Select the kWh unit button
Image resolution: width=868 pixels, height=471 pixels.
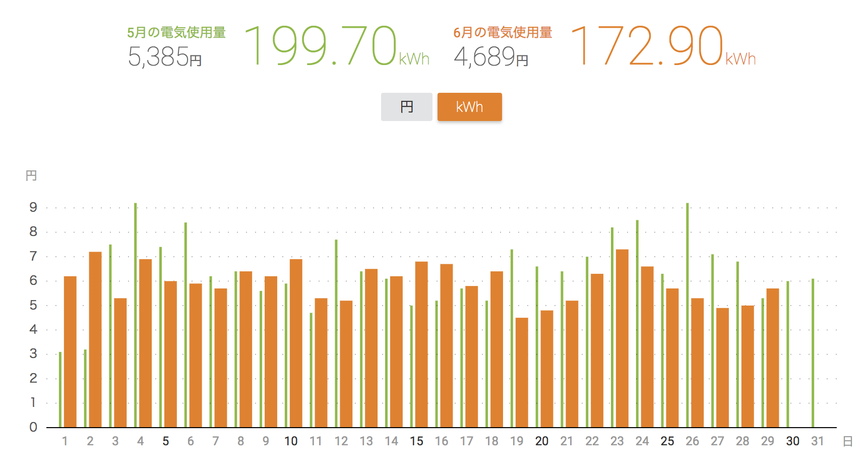469,107
